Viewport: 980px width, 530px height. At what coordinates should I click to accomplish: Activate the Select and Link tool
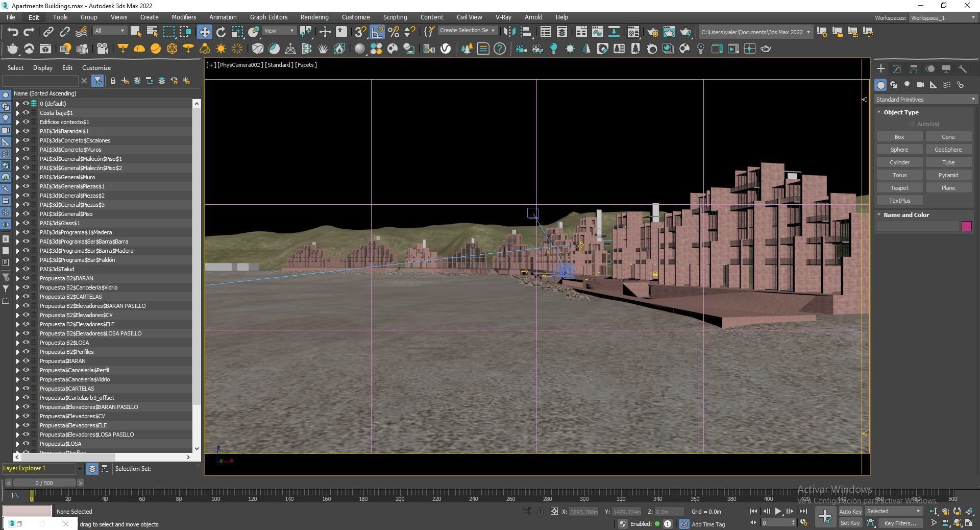coord(48,32)
